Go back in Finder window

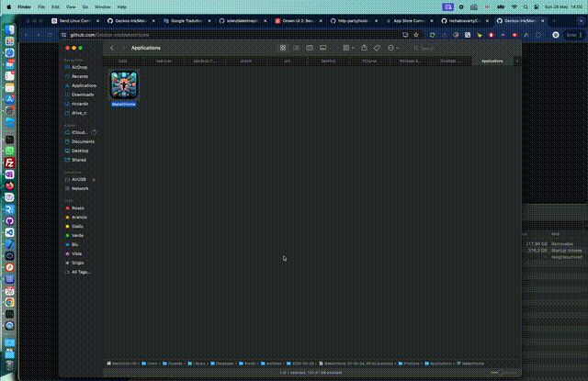click(x=112, y=48)
